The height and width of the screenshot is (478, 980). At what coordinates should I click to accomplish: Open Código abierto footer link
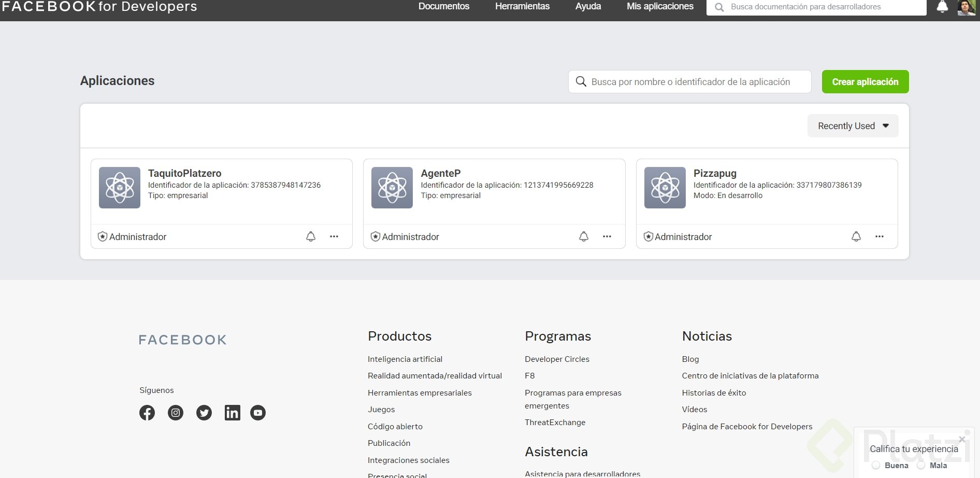395,427
